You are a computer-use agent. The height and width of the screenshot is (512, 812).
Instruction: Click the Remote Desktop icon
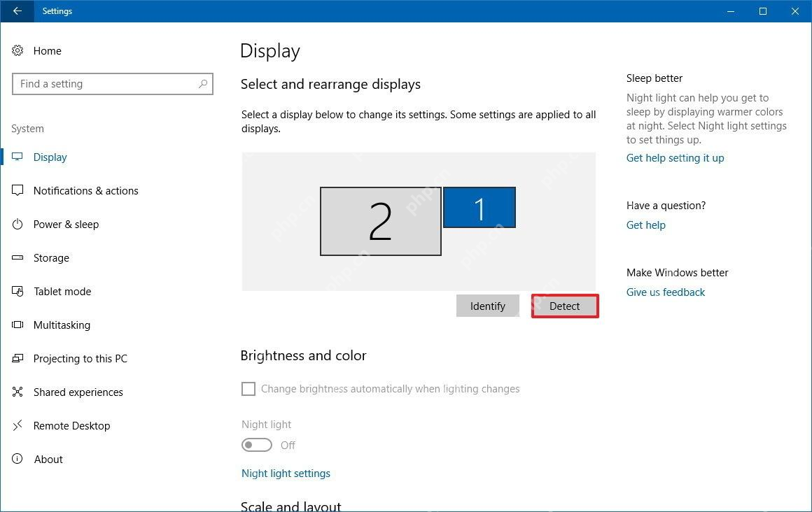[17, 425]
